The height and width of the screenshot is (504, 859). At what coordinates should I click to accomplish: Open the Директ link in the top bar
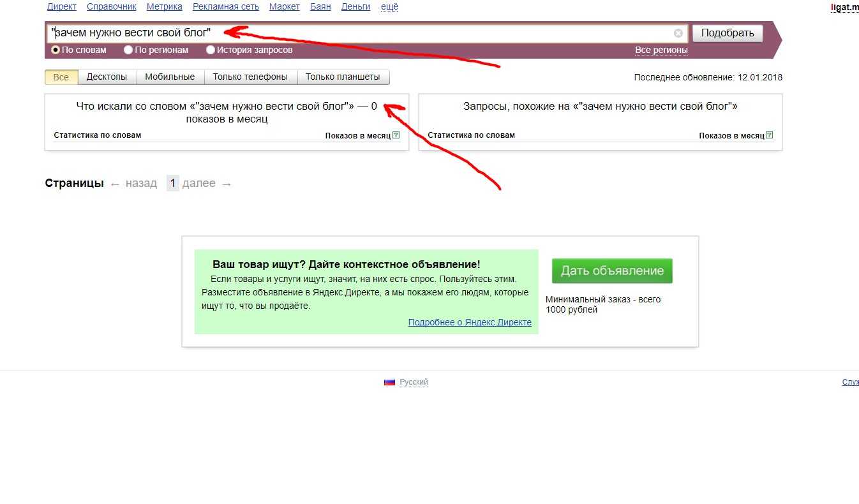coord(62,6)
